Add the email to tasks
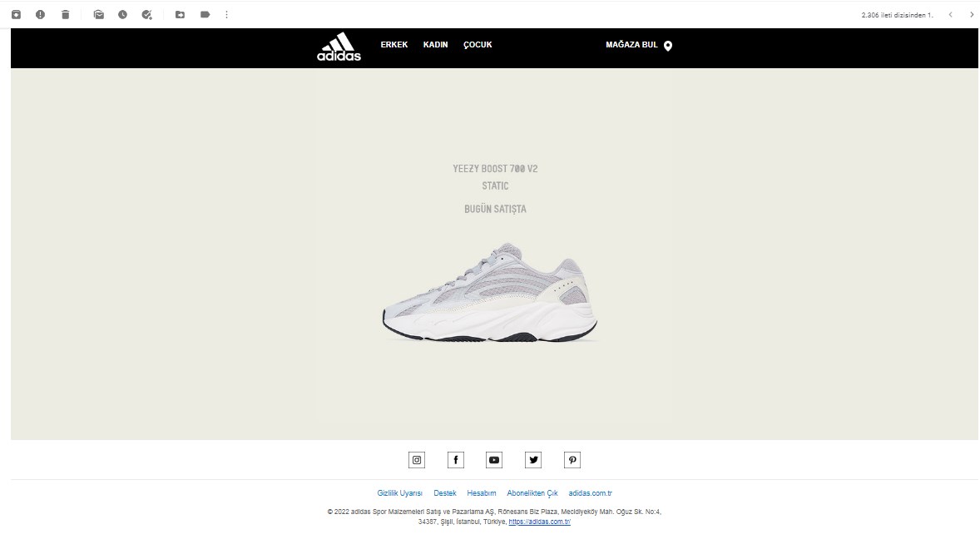The width and height of the screenshot is (980, 549). click(147, 14)
